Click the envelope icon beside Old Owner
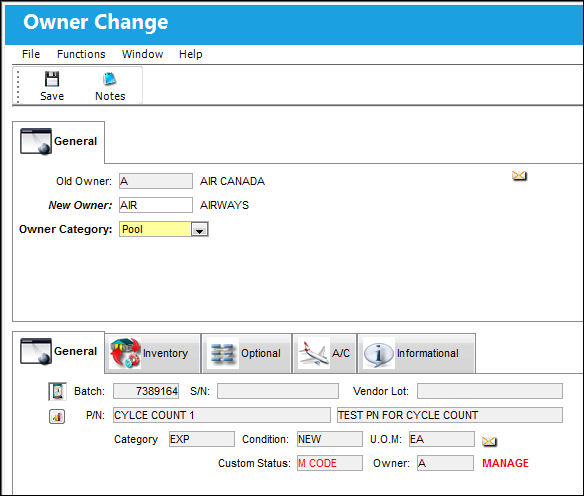Viewport: 584px width, 496px height. click(519, 175)
